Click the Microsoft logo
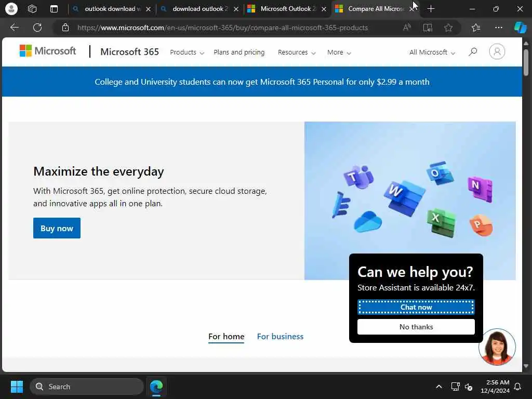This screenshot has height=399, width=532. (48, 51)
